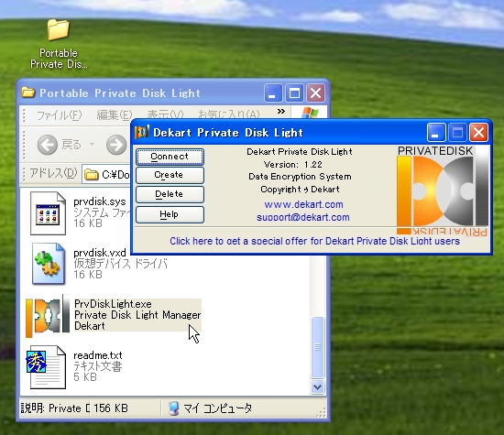Image resolution: width=504 pixels, height=435 pixels.
Task: Click the Connect button
Action: point(170,157)
